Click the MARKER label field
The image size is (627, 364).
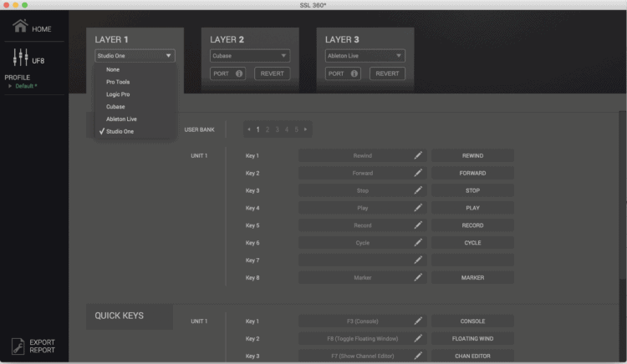[x=472, y=277]
